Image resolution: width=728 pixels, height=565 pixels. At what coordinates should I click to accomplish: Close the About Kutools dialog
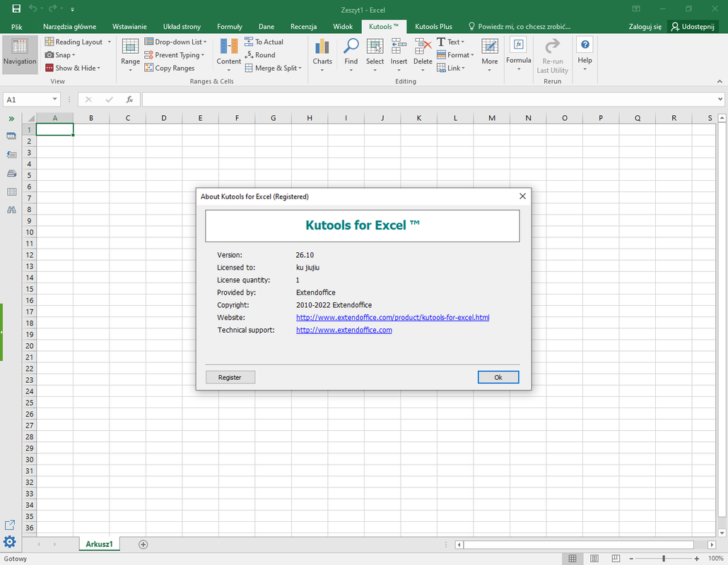522,196
